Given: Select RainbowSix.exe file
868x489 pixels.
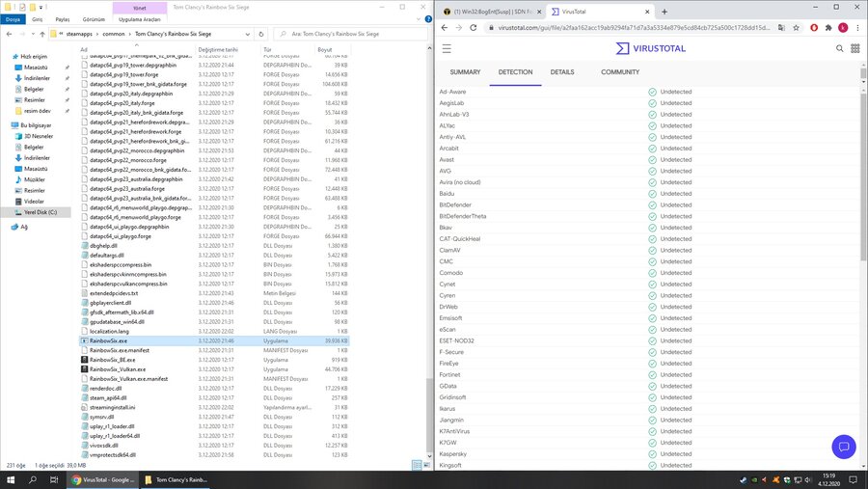Looking at the screenshot, I should pyautogui.click(x=108, y=341).
